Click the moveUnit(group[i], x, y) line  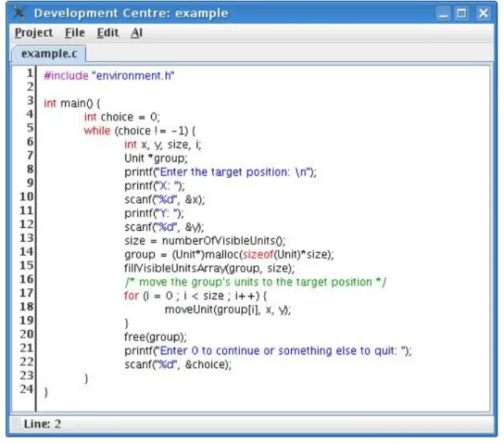point(228,310)
